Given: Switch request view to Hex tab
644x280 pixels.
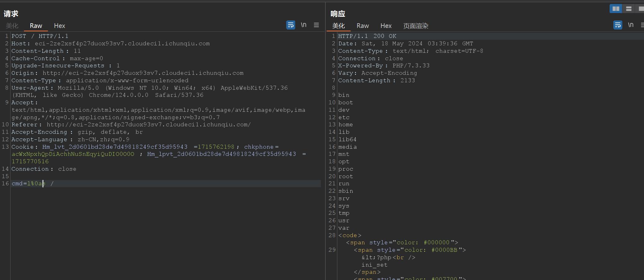Looking at the screenshot, I should point(60,26).
